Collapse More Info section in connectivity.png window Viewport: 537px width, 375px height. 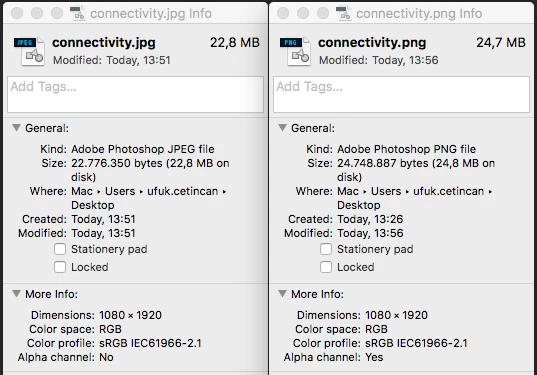282,294
